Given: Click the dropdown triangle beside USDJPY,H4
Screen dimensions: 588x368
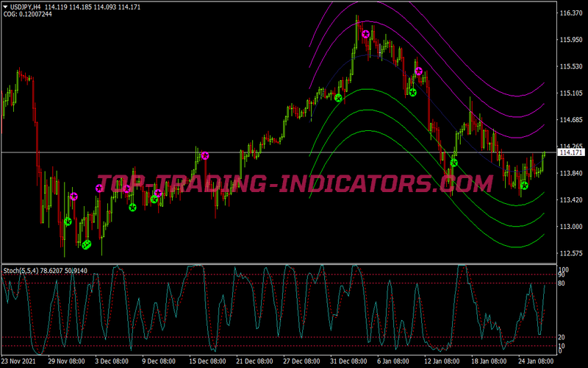Looking at the screenshot, I should [5, 7].
